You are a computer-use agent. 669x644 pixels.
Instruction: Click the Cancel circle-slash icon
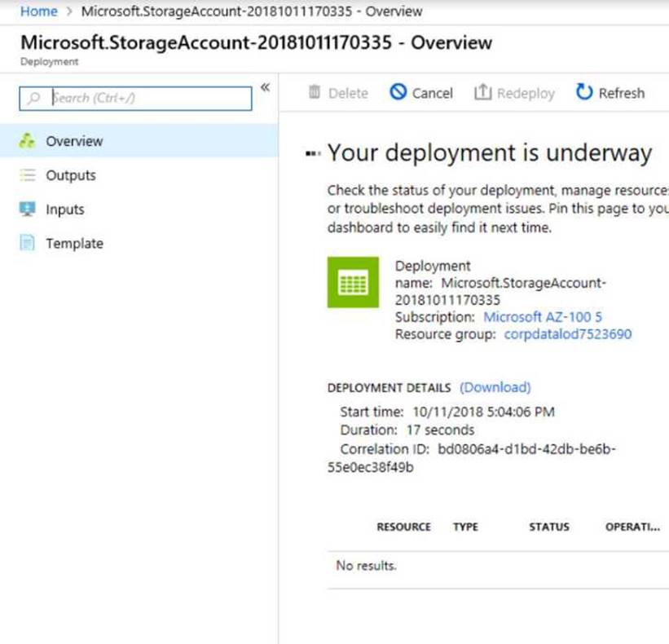pyautogui.click(x=398, y=92)
